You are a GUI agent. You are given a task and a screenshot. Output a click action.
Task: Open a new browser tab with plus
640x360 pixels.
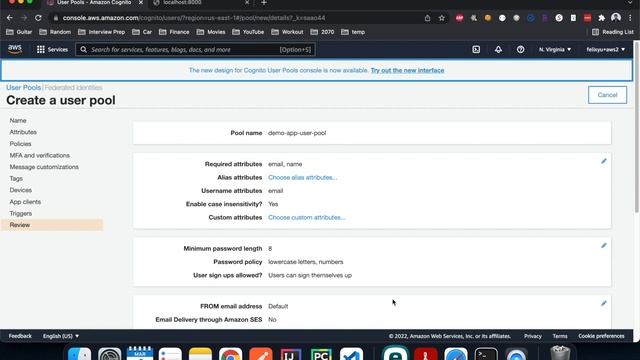[264, 3]
